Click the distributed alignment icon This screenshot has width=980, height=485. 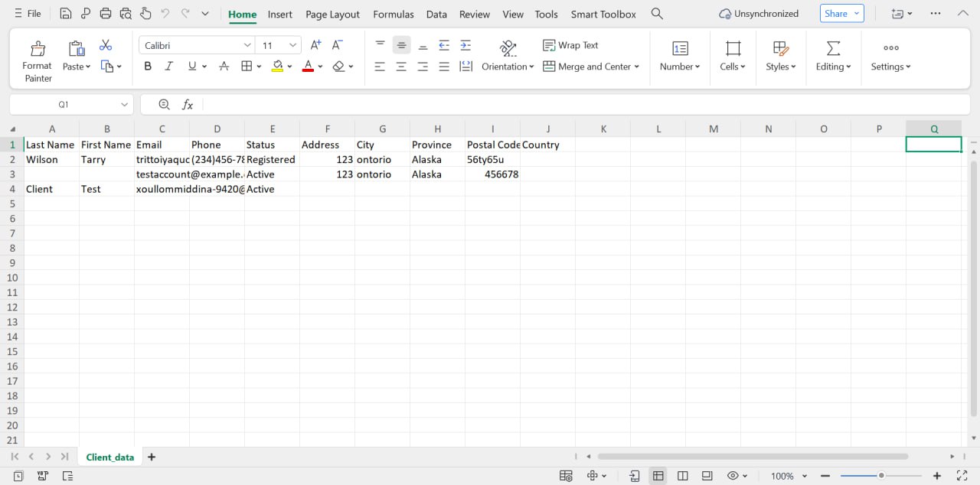tap(465, 67)
